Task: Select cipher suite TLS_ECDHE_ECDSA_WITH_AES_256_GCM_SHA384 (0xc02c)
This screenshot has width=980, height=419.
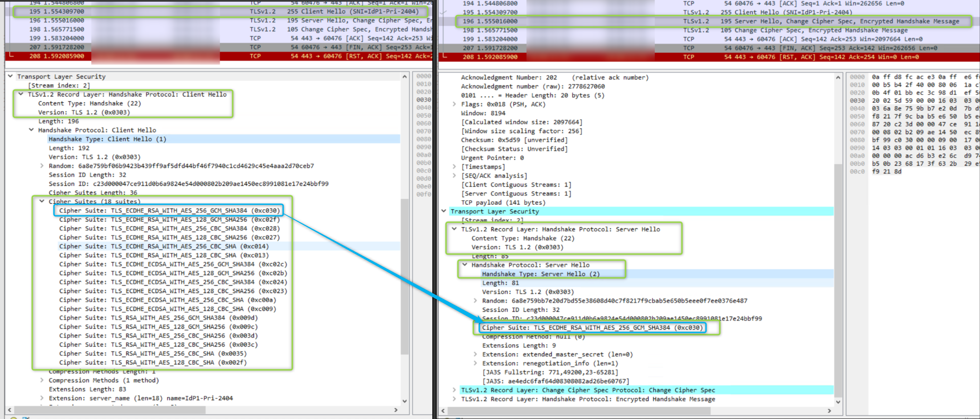Action: [x=173, y=264]
